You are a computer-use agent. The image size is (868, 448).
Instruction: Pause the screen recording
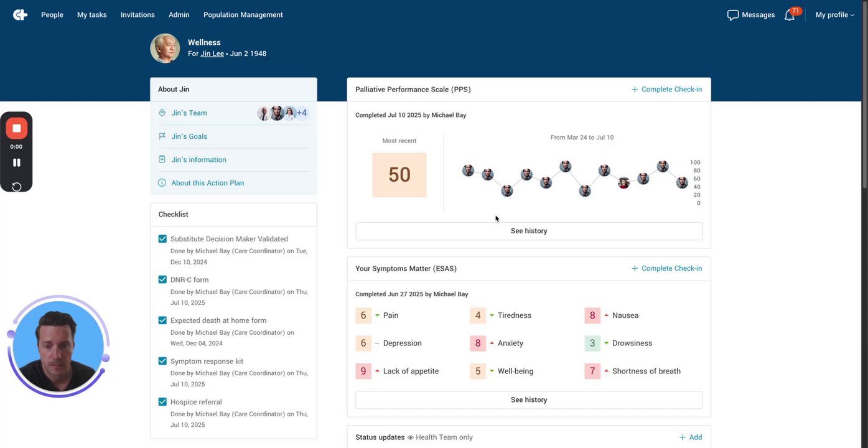pos(17,162)
